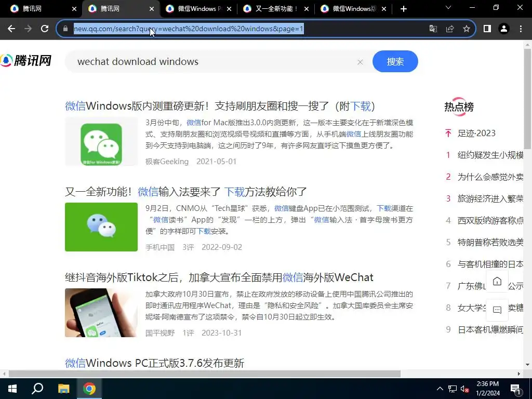Open Chrome three-dot menu
Screen dimensions: 532x399
pyautogui.click(x=521, y=29)
